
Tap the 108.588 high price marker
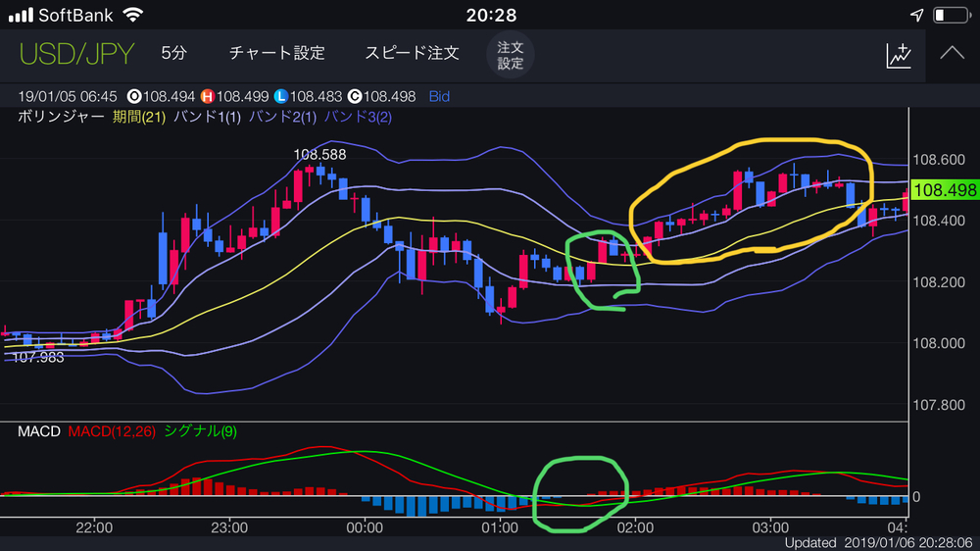(x=319, y=155)
